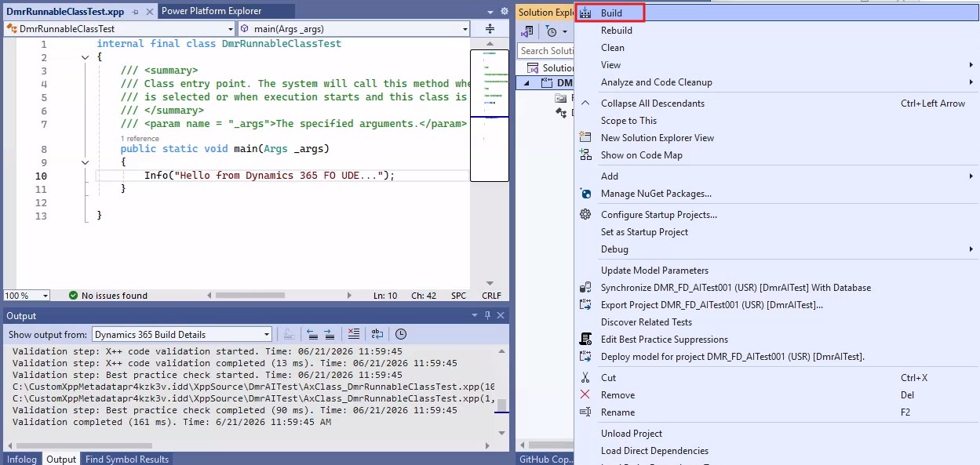Choose Collapse All Descendants

tap(777, 103)
